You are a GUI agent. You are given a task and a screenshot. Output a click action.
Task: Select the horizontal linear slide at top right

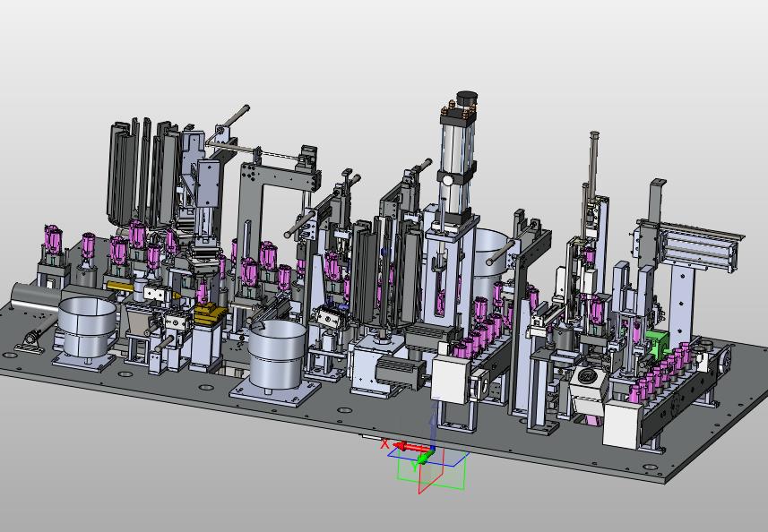tap(701, 245)
